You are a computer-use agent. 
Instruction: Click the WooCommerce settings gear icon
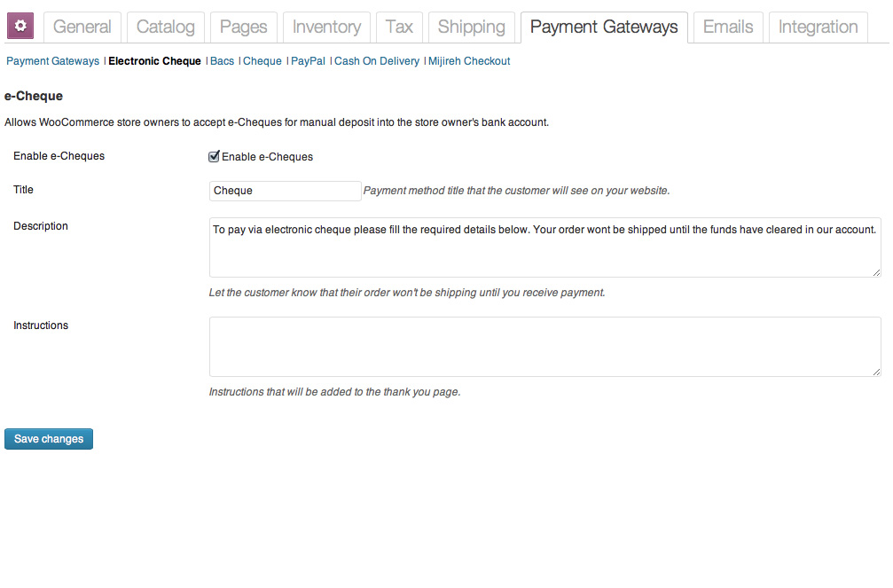(x=20, y=26)
